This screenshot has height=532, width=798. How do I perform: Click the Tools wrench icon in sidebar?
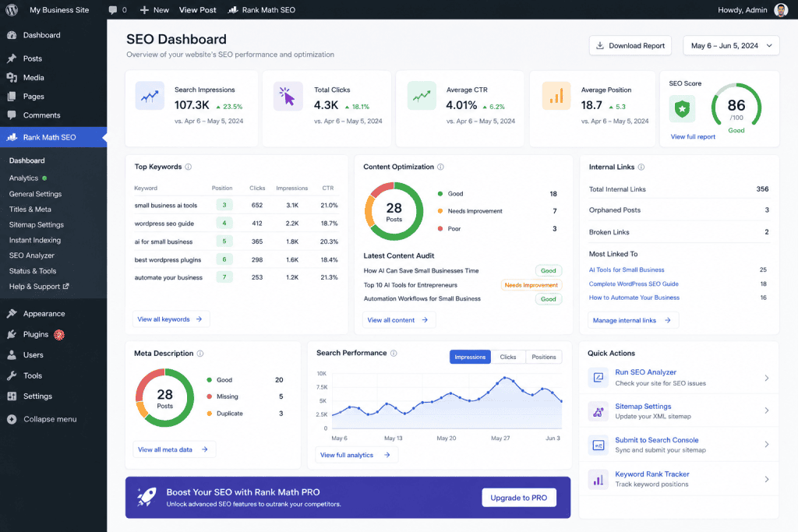coord(12,375)
